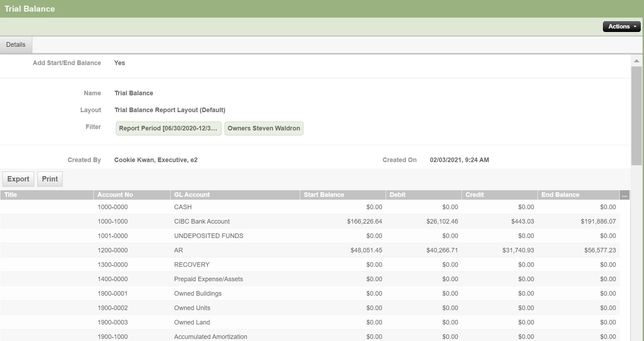Viewport: 644px width, 341px height.
Task: Click the scrollbar up arrow
Action: pos(636,61)
